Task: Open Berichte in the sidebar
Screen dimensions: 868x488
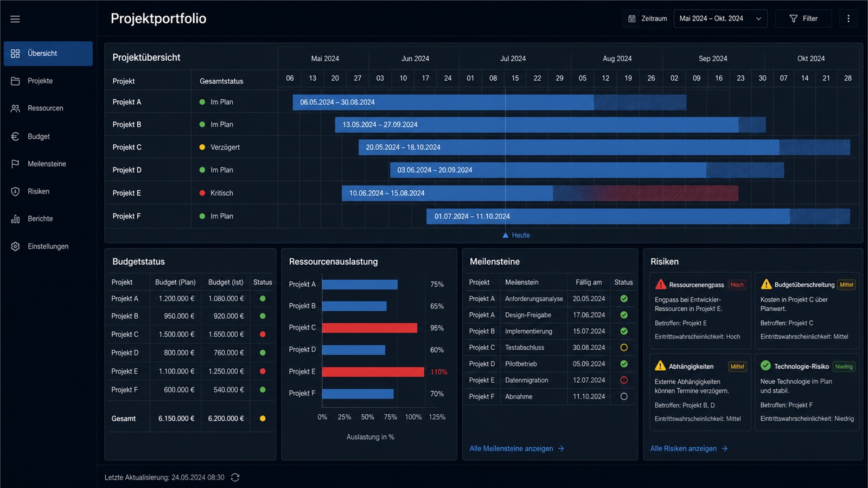Action: pos(48,219)
